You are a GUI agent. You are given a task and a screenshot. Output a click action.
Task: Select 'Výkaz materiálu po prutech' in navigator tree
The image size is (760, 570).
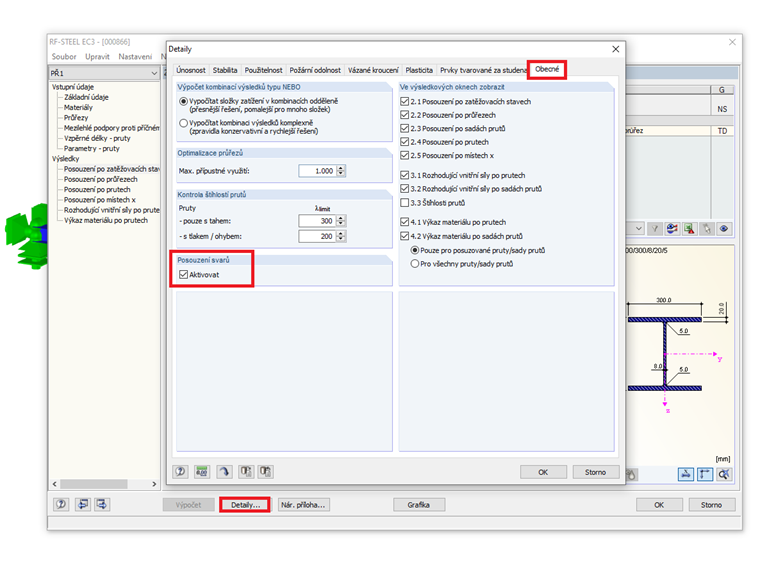[106, 220]
